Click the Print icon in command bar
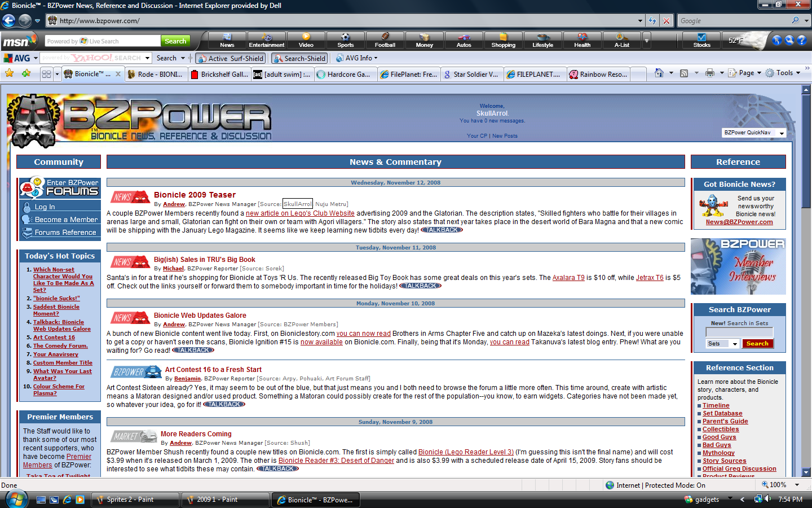The height and width of the screenshot is (508, 812). coord(709,73)
